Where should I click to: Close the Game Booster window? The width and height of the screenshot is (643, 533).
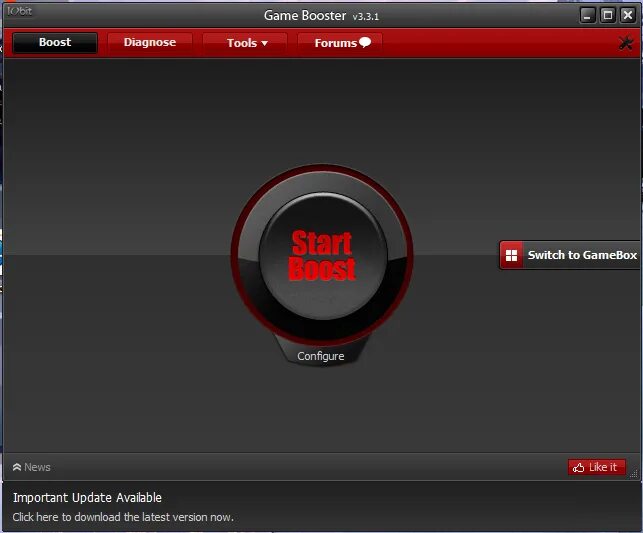click(x=628, y=16)
